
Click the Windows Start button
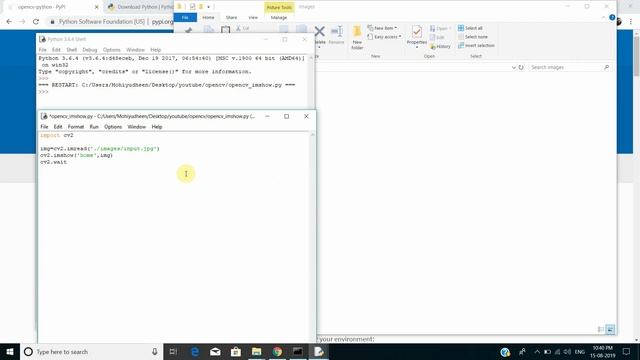click(x=10, y=352)
